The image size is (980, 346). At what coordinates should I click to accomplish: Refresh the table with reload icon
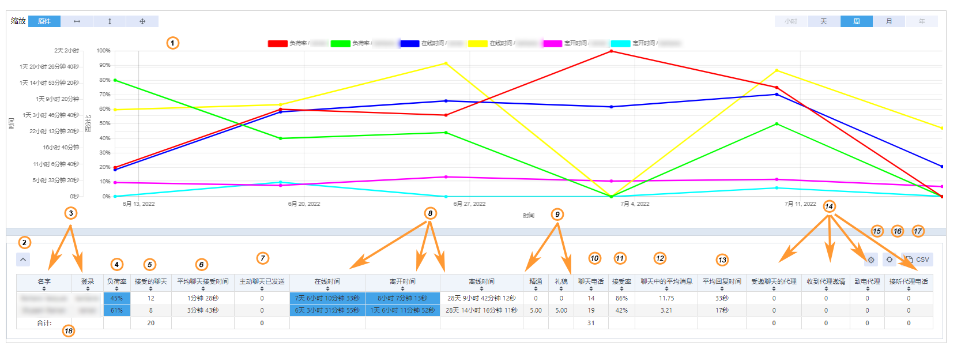889,259
